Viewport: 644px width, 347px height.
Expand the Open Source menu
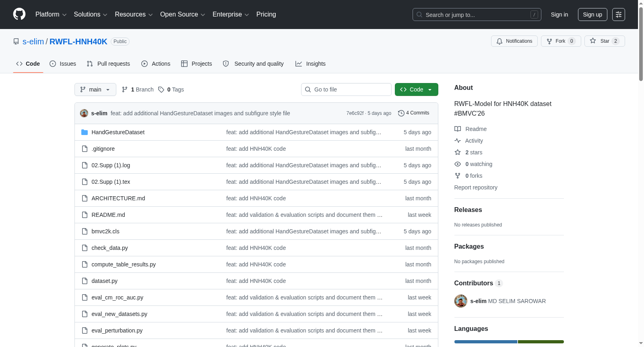coord(183,15)
